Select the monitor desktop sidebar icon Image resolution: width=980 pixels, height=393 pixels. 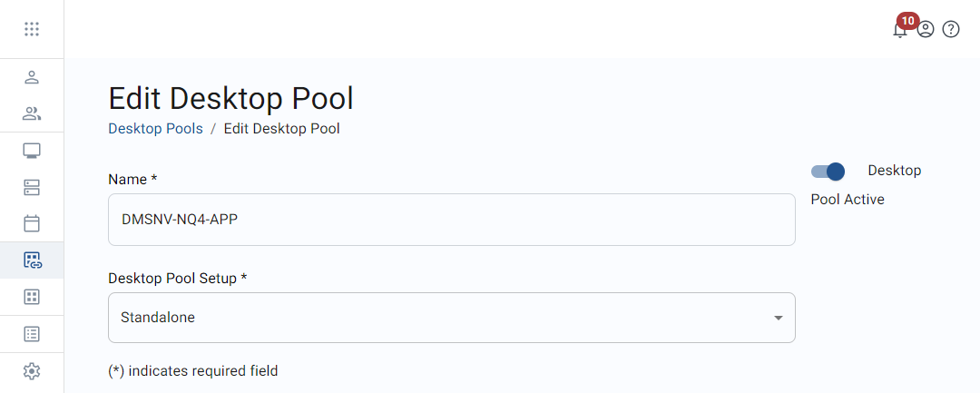click(x=32, y=151)
